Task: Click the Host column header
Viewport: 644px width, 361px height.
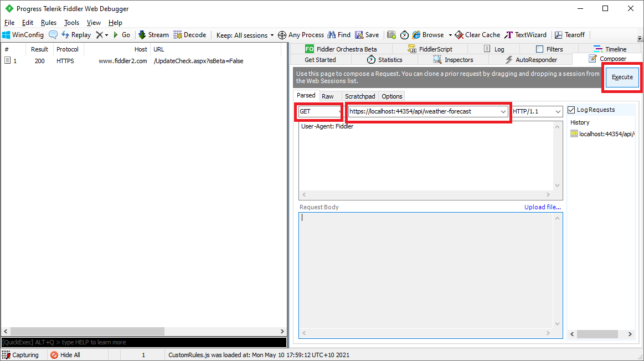Action: (117, 49)
